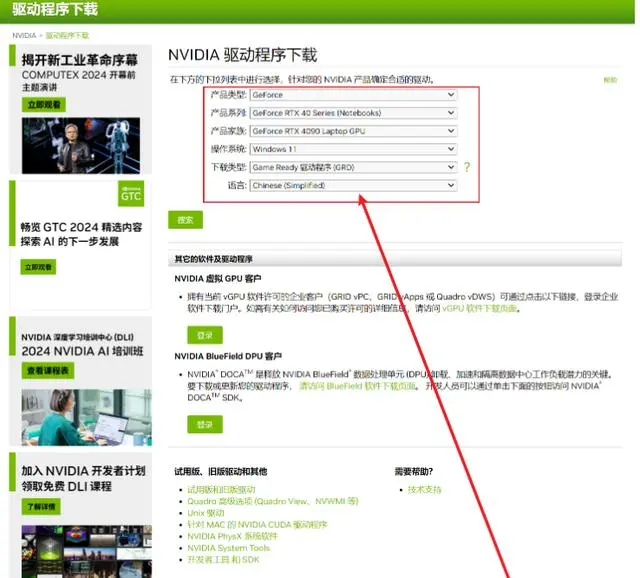Click the NVIDIA 驱动程序下载 page title

[242, 55]
